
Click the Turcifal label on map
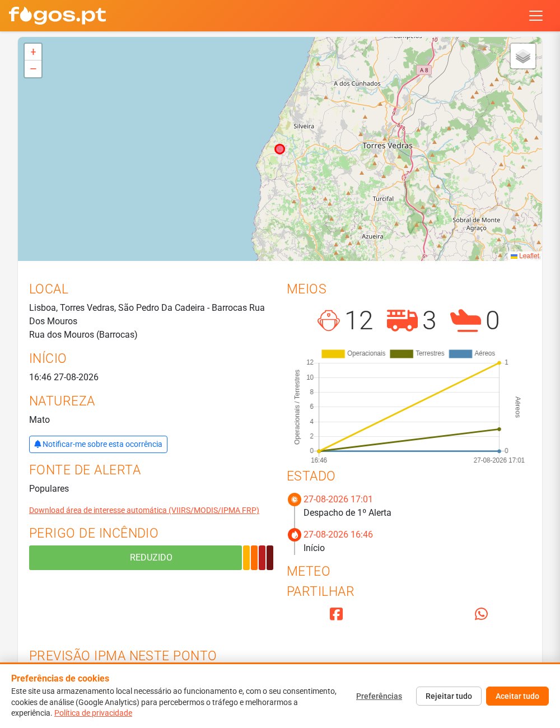pyautogui.click(x=383, y=199)
